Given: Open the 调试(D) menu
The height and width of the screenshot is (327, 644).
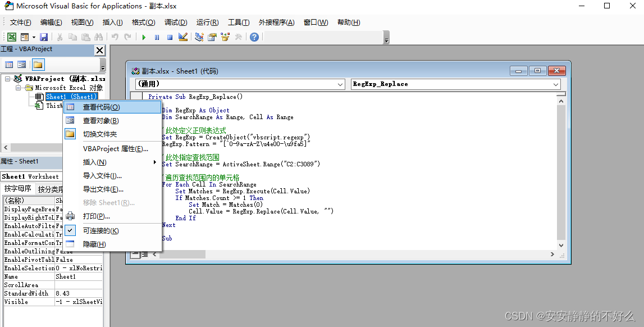Looking at the screenshot, I should 176,22.
